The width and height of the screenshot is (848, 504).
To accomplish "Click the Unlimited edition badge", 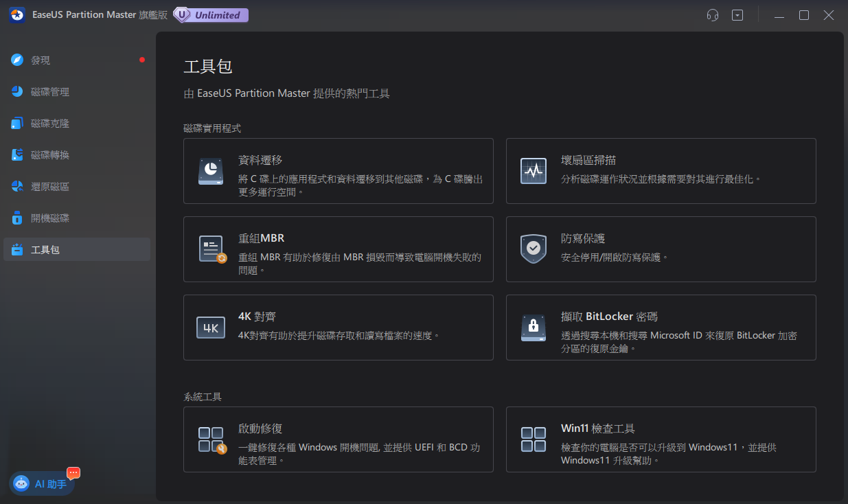I will pyautogui.click(x=210, y=15).
